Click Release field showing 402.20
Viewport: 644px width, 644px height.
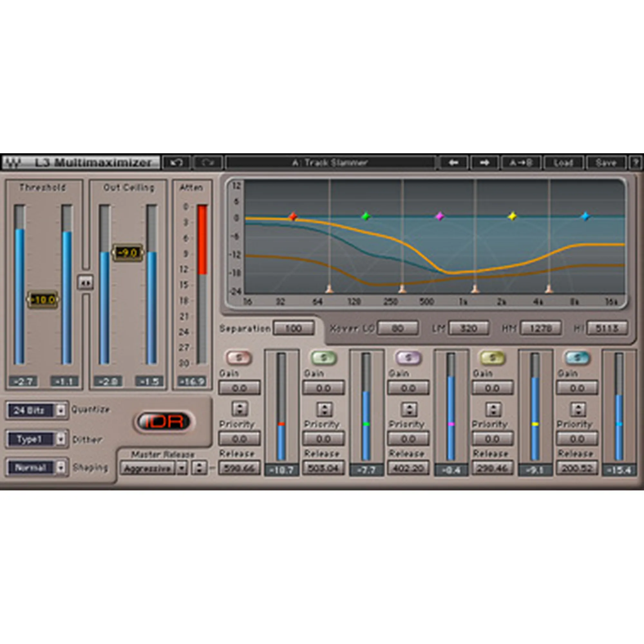pyautogui.click(x=408, y=468)
